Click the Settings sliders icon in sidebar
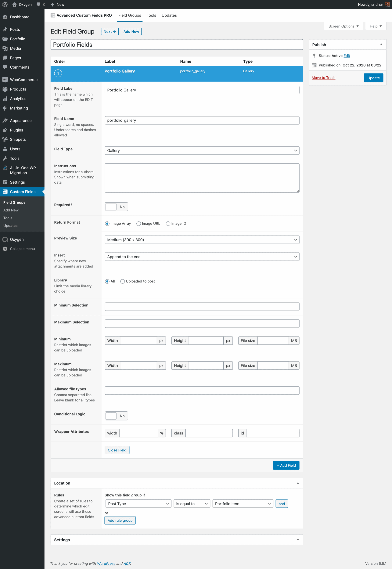Viewport: 392px width, 569px height. [5, 182]
